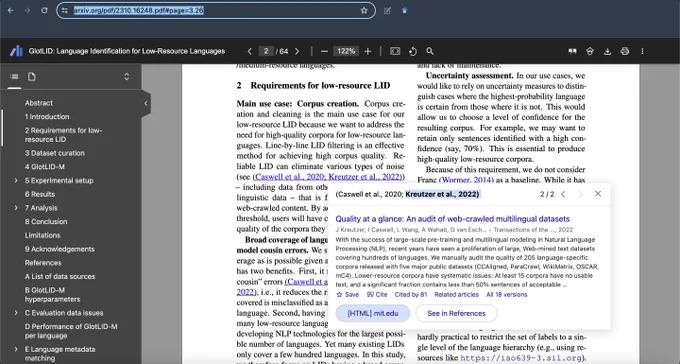Screen dimensions: 680x364
Task: Click Caswell et al., 2020; Kreutzer citation link
Action: pos(329,177)
